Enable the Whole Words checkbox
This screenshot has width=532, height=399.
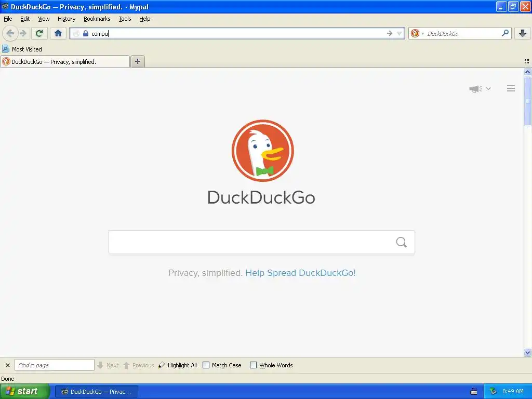[x=253, y=365]
